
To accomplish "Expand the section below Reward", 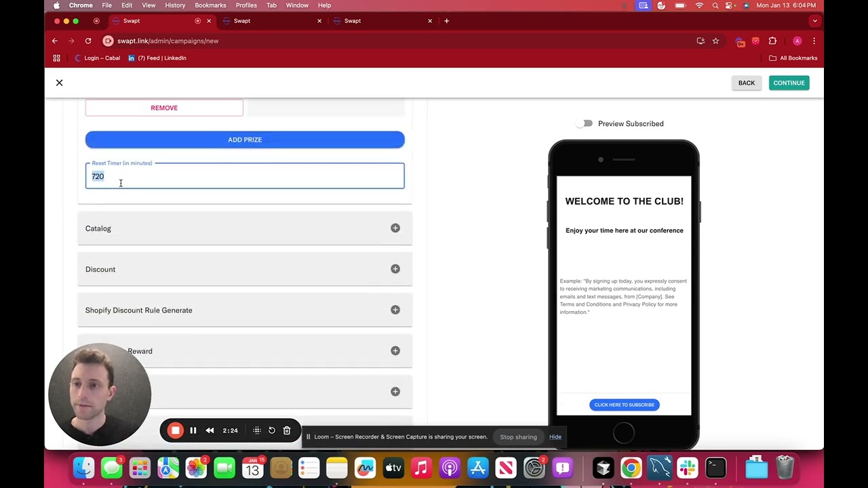I will 245,391.
